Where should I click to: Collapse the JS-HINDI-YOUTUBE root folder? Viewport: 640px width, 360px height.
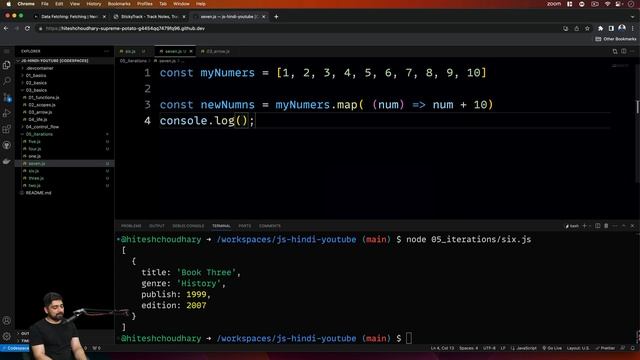coord(55,61)
